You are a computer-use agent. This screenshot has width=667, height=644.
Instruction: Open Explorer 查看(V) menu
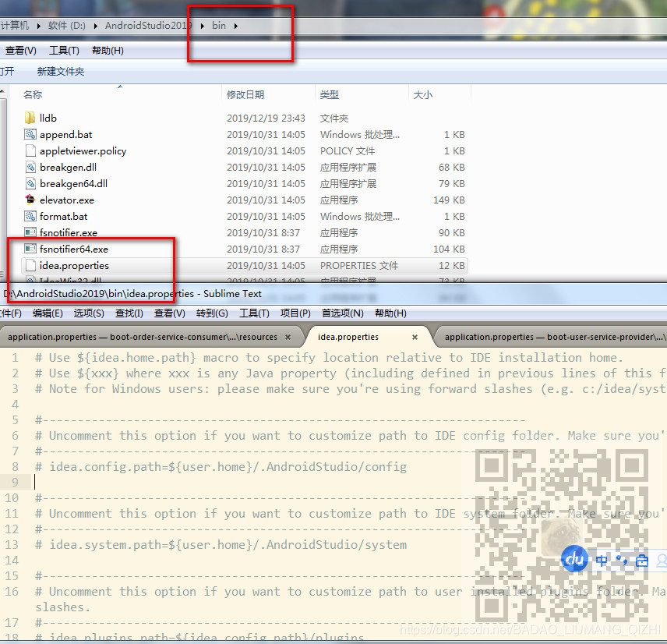click(20, 51)
